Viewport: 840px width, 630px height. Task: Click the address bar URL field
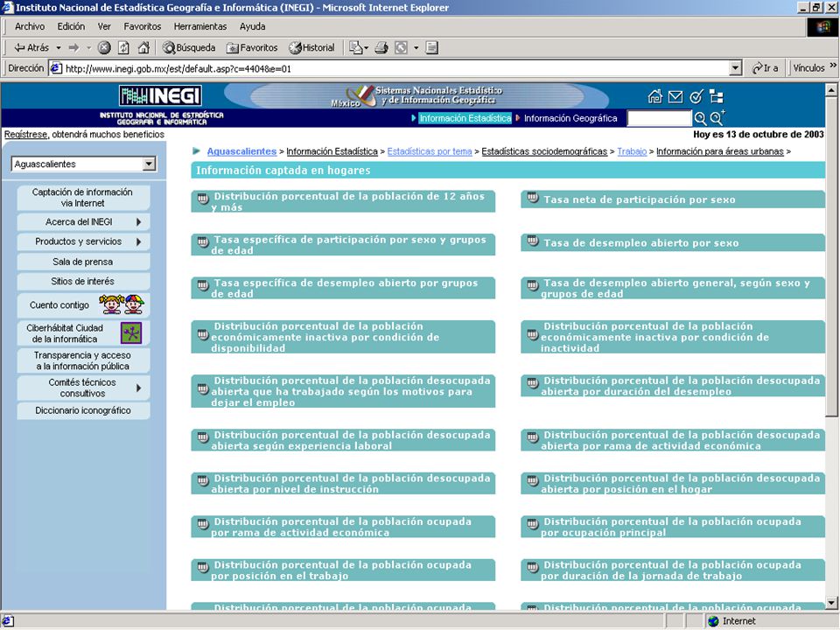coord(396,68)
